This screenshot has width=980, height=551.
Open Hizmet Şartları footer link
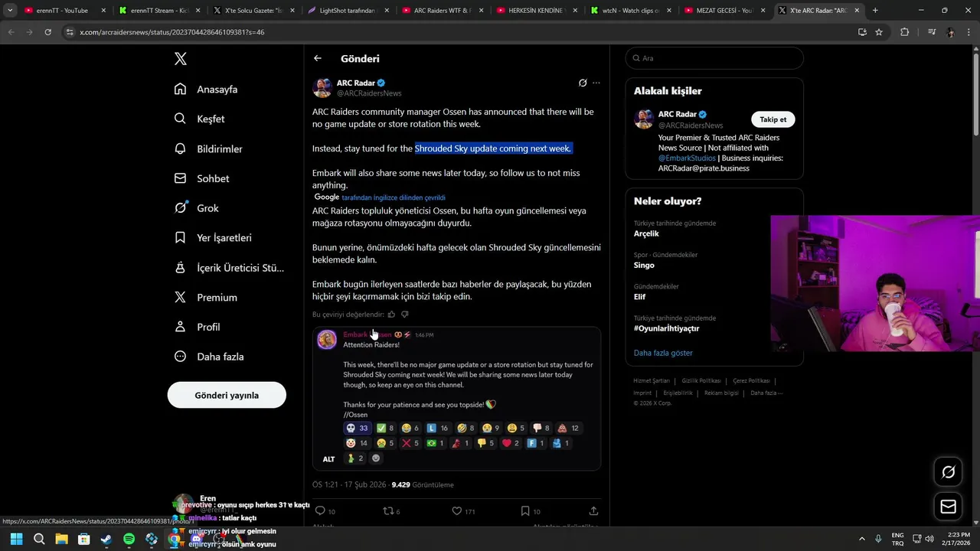[652, 381]
